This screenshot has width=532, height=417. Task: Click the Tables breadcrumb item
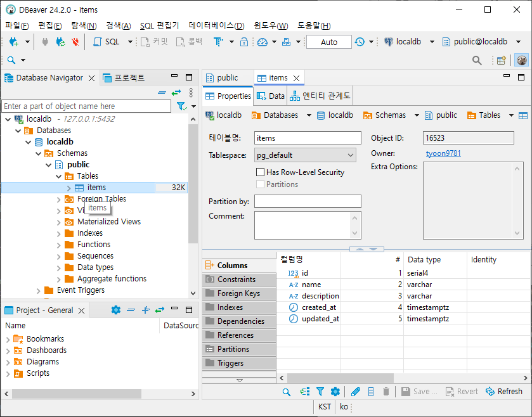click(x=484, y=115)
